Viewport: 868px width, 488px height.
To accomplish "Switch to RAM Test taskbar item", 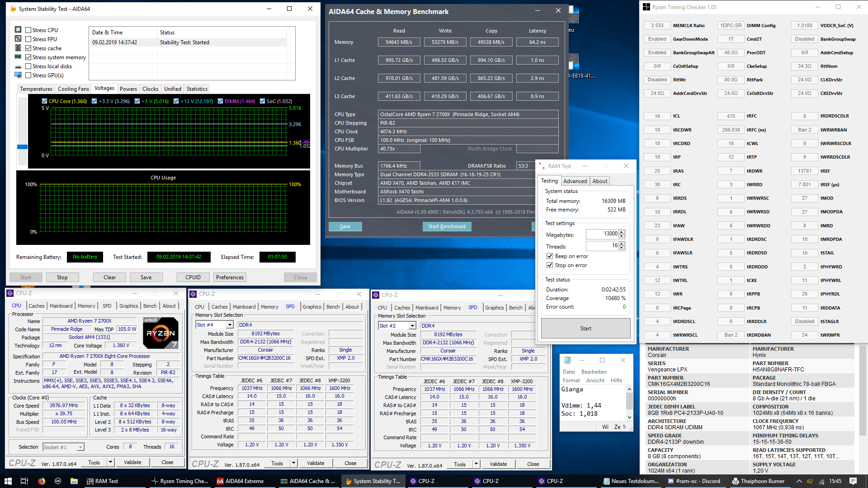I will (x=102, y=481).
